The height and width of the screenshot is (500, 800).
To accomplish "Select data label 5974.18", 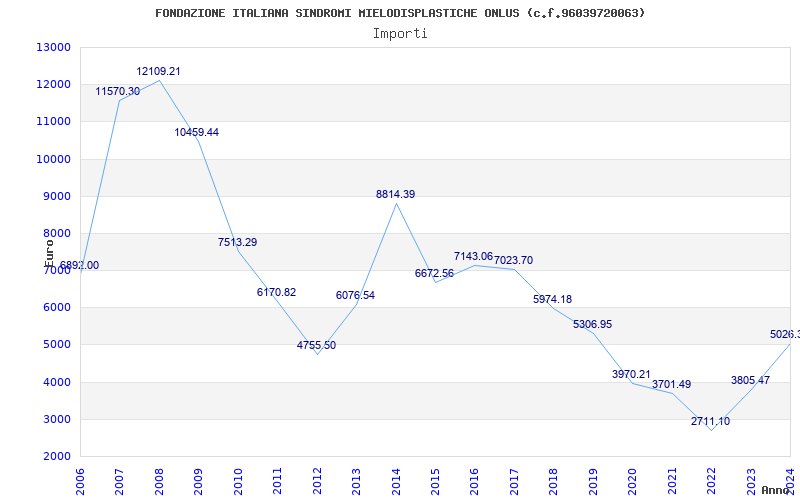I will pos(553,299).
